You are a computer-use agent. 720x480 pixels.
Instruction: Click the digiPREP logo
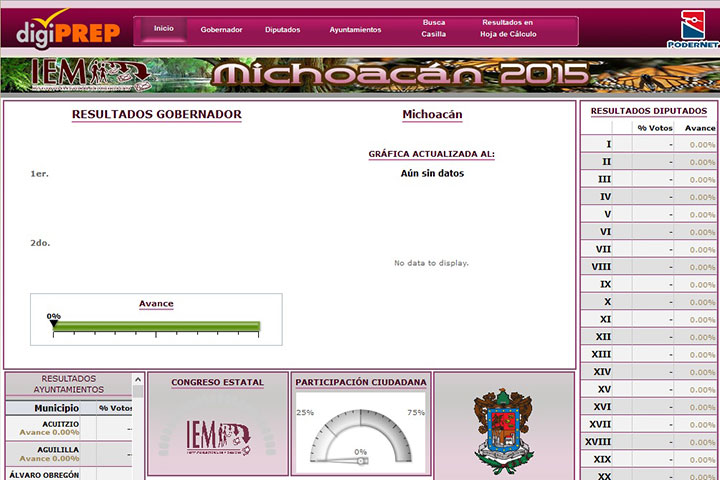click(x=67, y=29)
